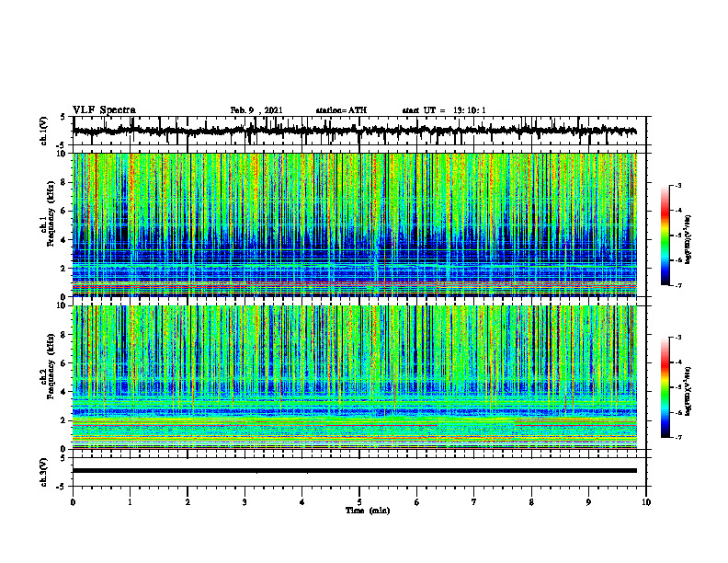728x563 pixels.
Task: Select the "start UT = 13:10:1" header text
Action: click(444, 110)
